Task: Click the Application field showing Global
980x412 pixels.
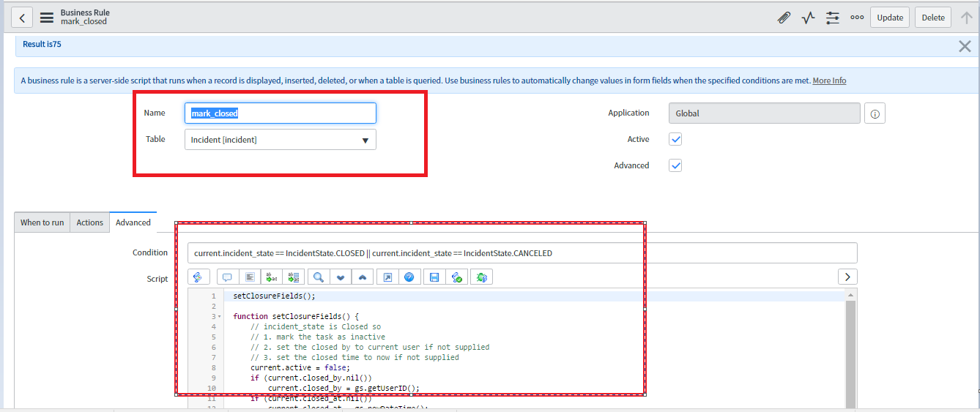Action: [765, 113]
